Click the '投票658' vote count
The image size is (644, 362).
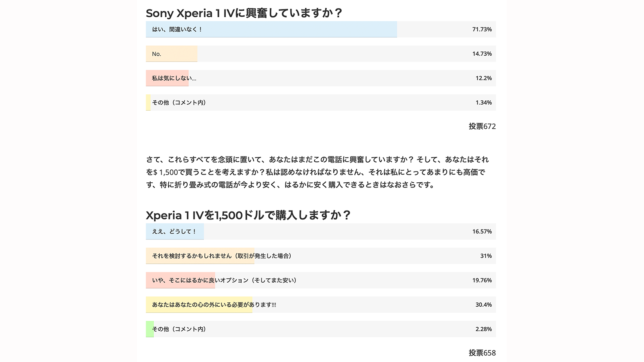482,353
